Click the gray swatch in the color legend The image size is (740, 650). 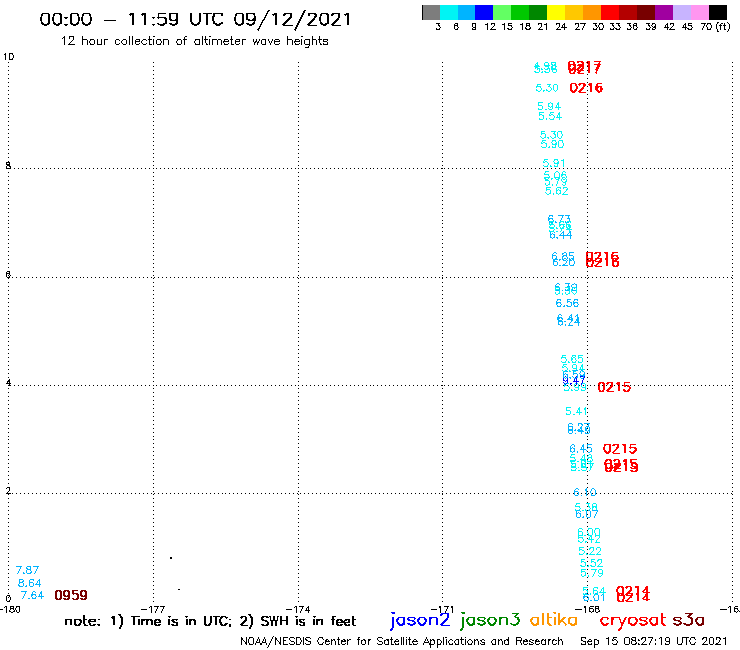point(431,12)
